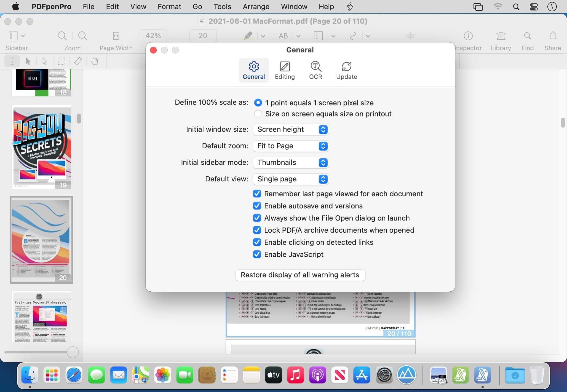This screenshot has width=567, height=392.
Task: Open PDFpenPro icon in the Dock
Action: point(482,375)
